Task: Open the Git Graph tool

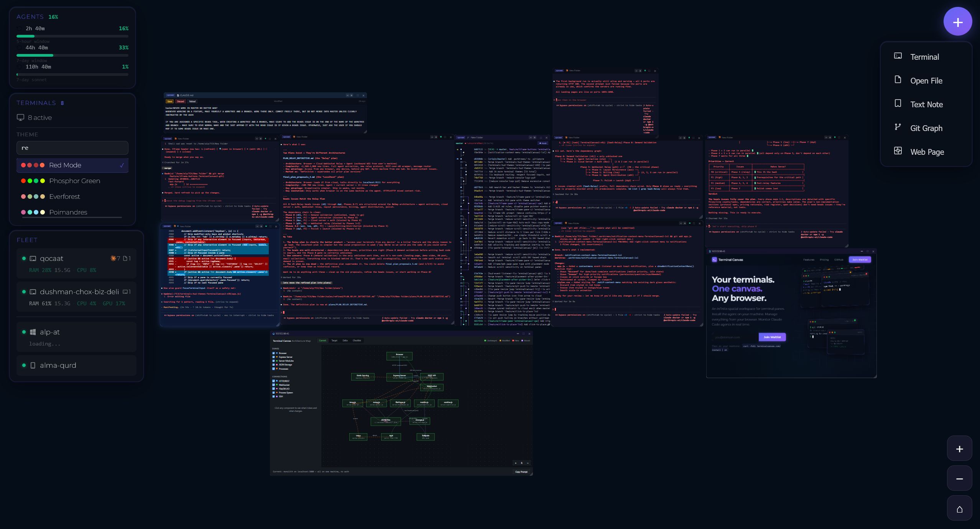Action: click(x=926, y=128)
